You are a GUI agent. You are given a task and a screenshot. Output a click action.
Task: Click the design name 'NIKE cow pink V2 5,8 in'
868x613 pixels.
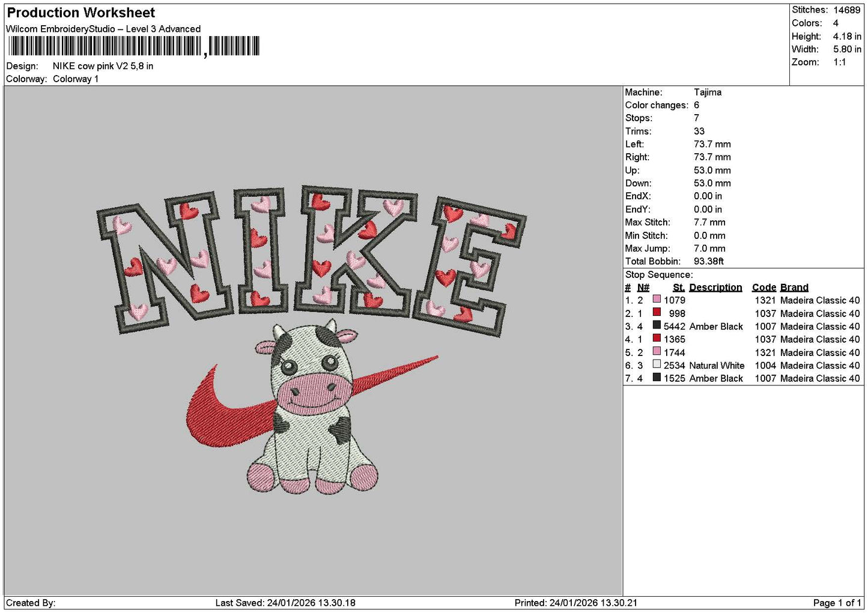[x=103, y=66]
